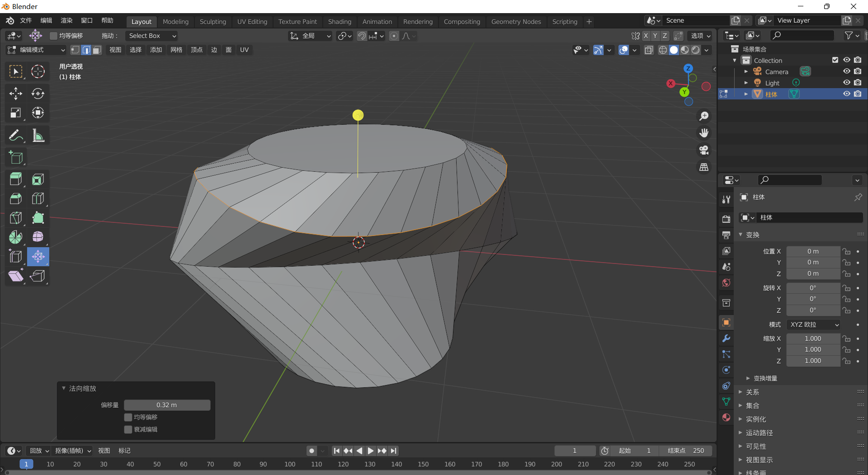This screenshot has width=868, height=475.
Task: Switch to Modeling workspace tab
Action: (x=175, y=22)
